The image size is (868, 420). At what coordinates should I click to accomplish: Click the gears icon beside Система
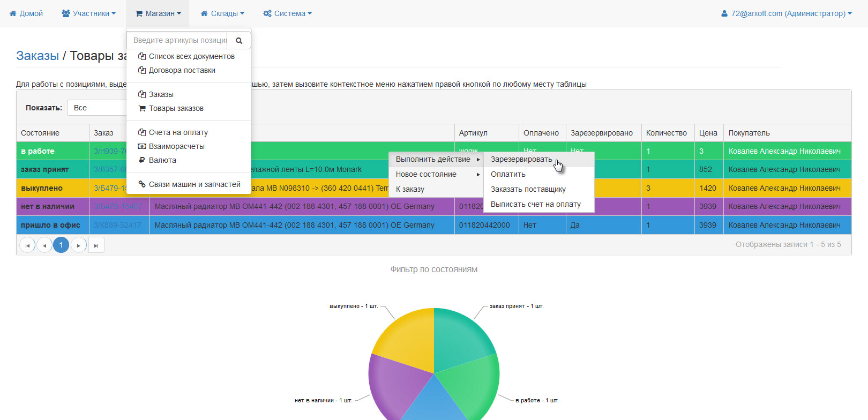tap(267, 13)
